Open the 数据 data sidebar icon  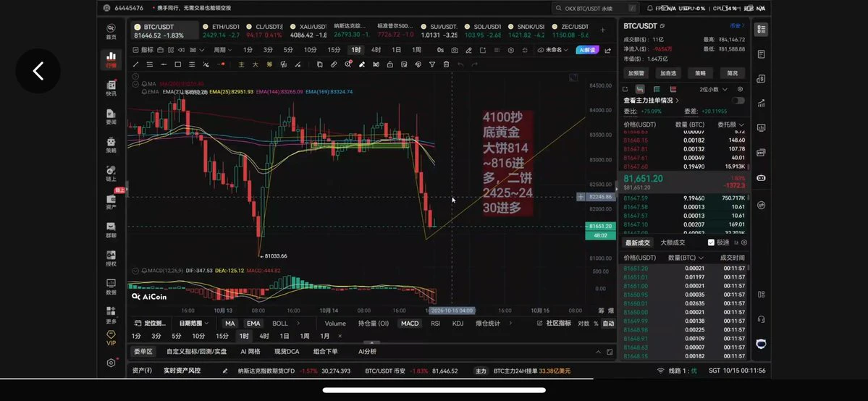111,287
